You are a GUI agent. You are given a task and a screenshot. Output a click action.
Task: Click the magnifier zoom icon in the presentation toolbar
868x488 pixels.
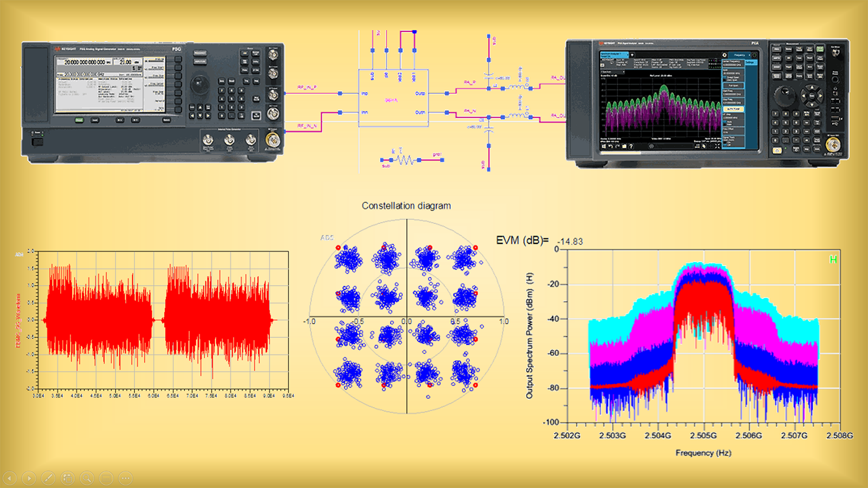pyautogui.click(x=86, y=478)
